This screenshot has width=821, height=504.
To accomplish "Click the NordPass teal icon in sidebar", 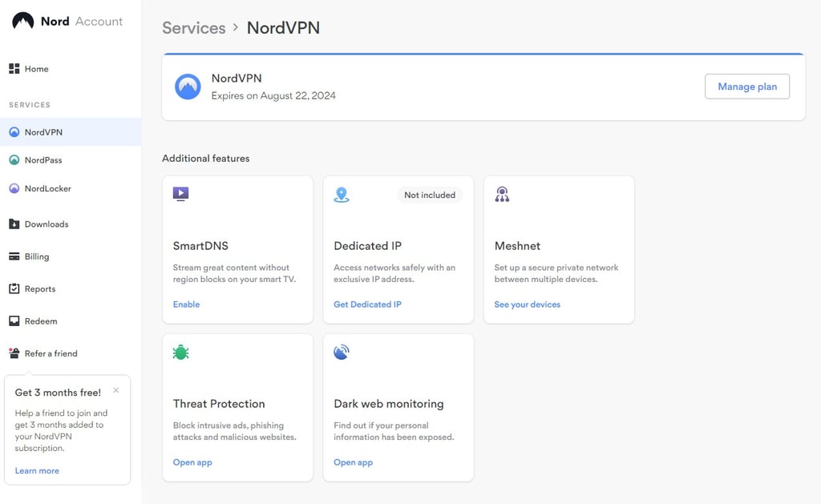I will click(14, 159).
